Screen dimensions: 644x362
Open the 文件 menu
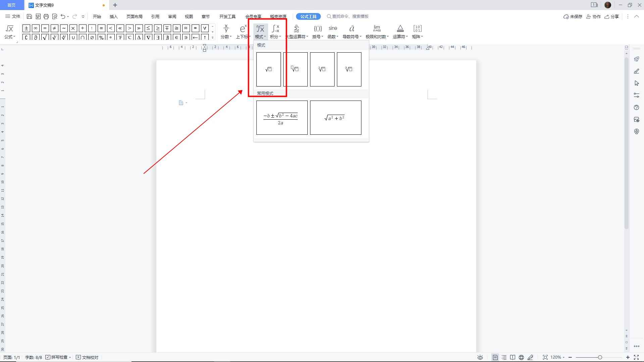[x=13, y=16]
